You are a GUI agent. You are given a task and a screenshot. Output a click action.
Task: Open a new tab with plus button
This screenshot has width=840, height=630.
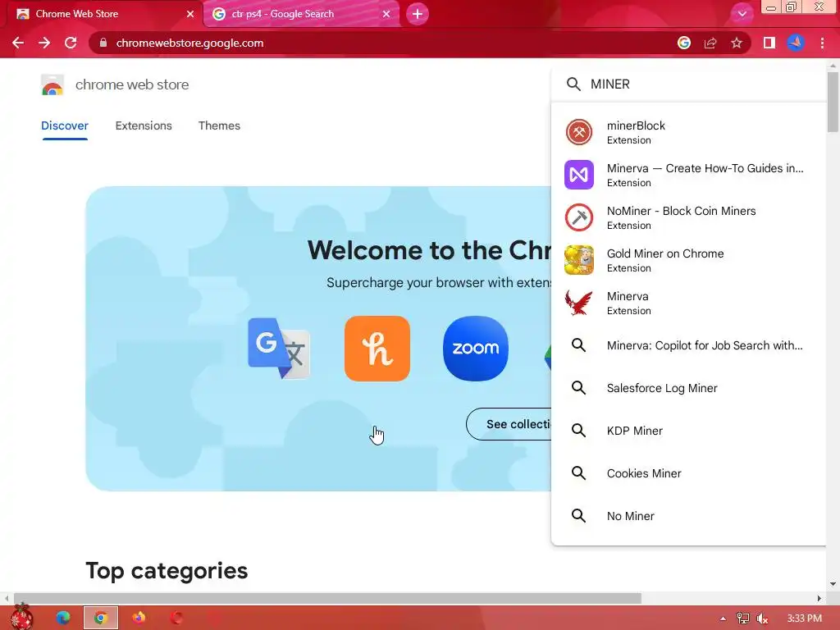pyautogui.click(x=418, y=14)
